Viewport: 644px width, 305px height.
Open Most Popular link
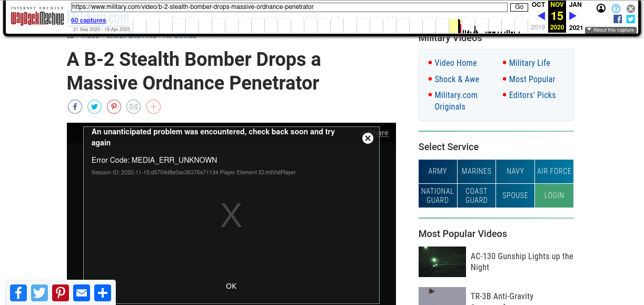point(532,79)
